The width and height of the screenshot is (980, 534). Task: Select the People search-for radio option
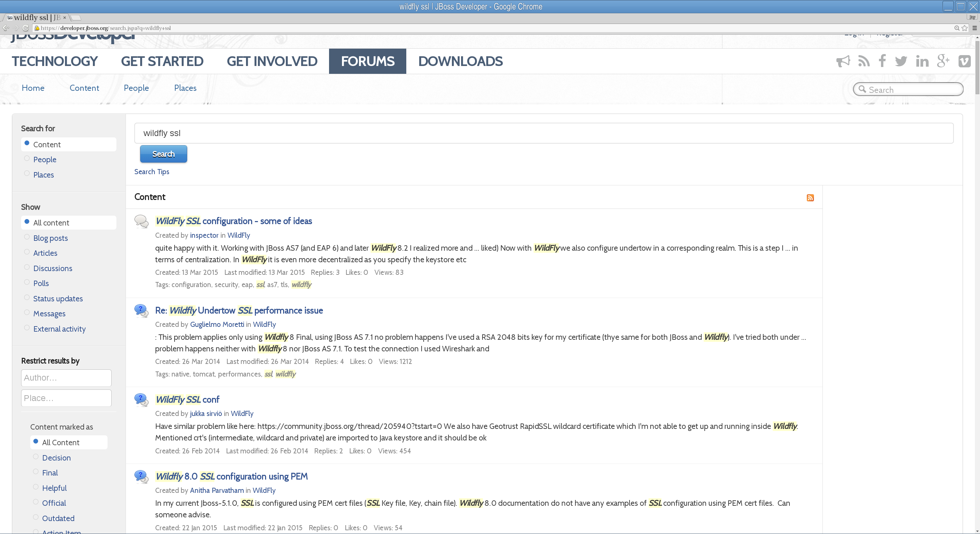point(27,159)
